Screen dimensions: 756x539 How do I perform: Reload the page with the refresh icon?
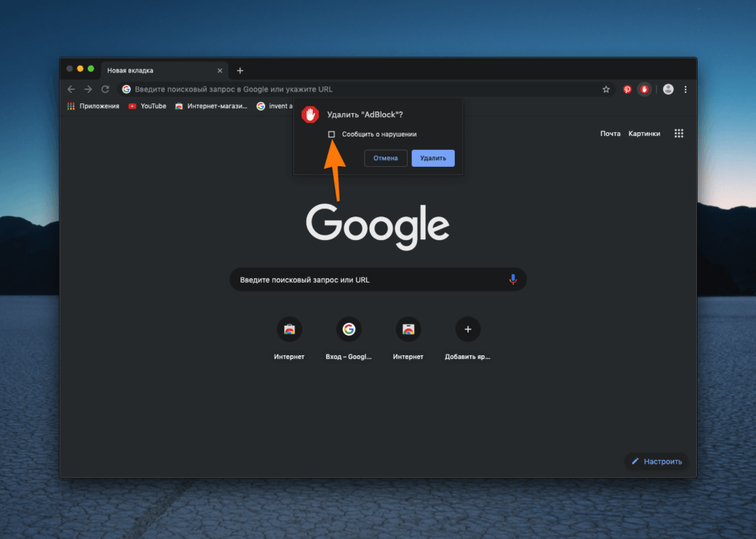(105, 89)
